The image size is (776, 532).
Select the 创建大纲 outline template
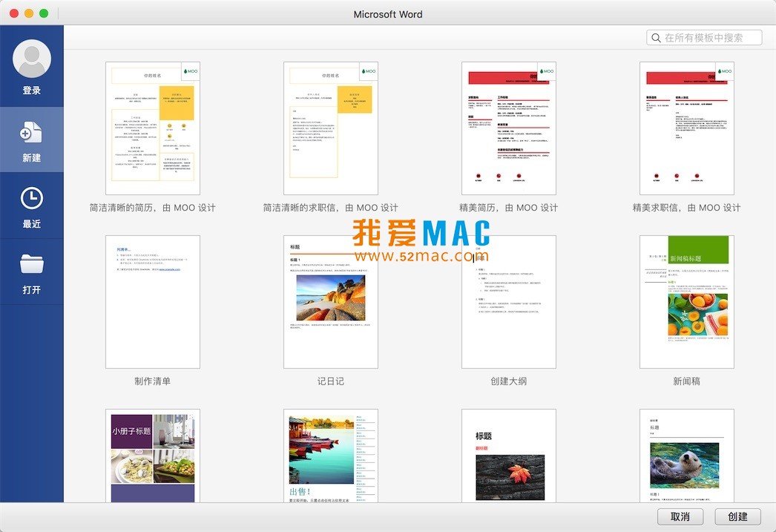[509, 302]
